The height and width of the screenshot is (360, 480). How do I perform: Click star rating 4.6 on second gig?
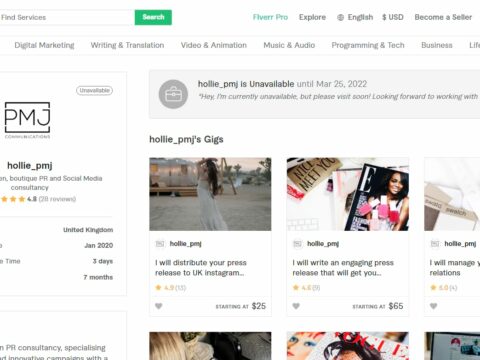click(x=306, y=287)
